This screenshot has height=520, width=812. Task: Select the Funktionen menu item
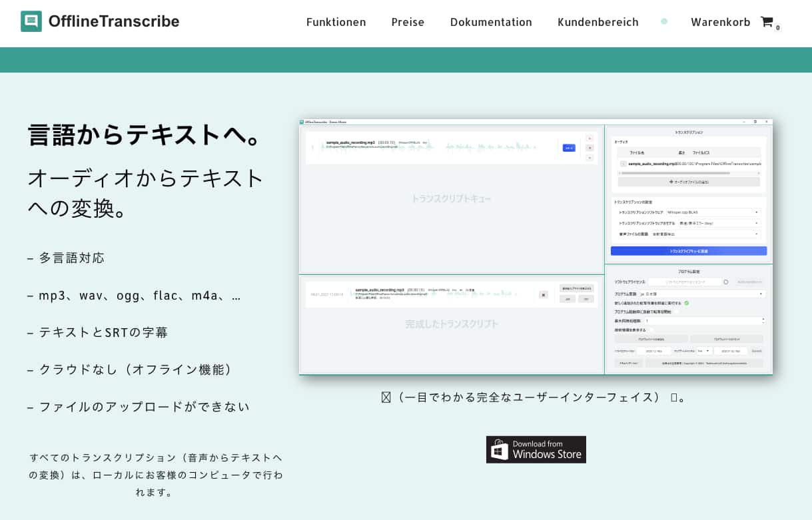coord(336,22)
